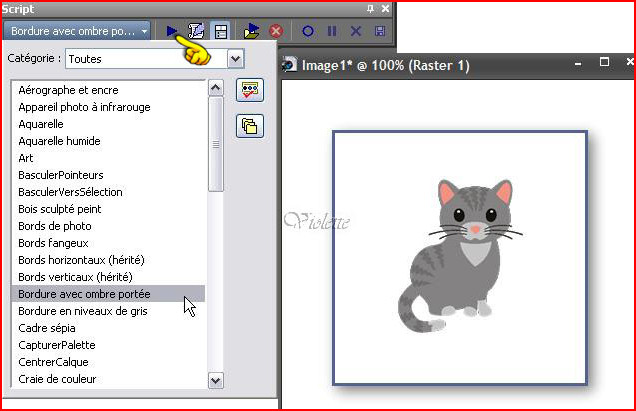
Task: Pause script recording
Action: click(332, 31)
